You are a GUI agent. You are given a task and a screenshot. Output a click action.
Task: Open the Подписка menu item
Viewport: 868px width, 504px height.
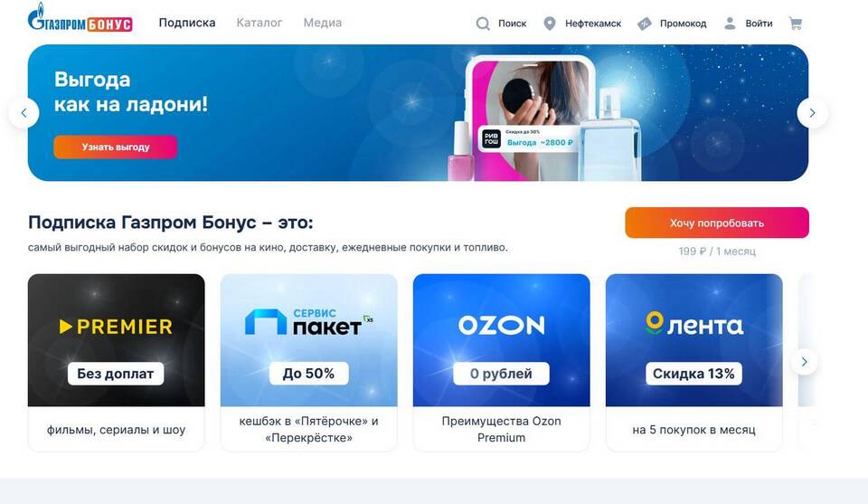pos(187,23)
